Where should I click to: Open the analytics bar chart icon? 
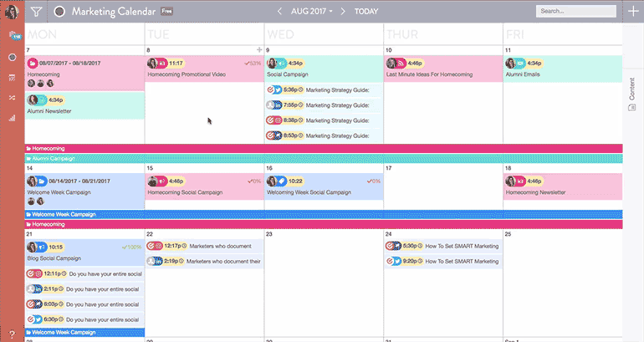point(13,118)
